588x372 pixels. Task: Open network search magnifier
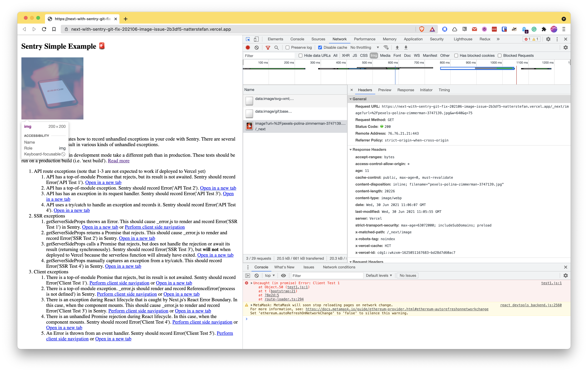click(276, 47)
